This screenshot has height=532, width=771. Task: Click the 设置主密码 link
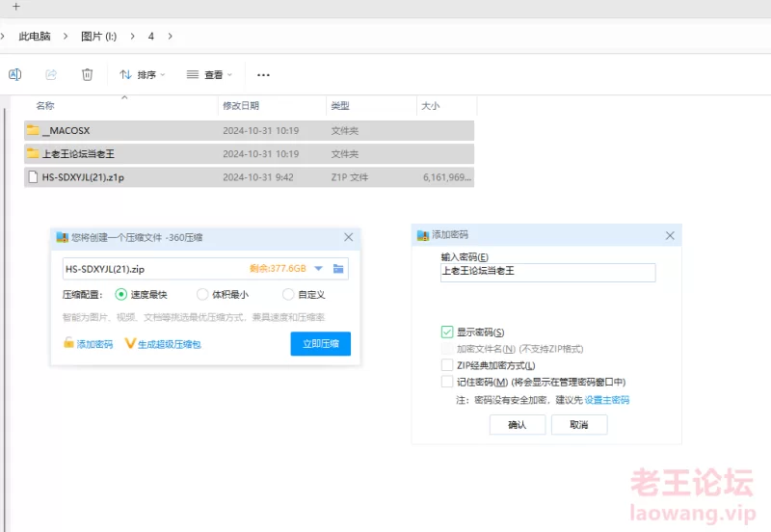pyautogui.click(x=606, y=400)
